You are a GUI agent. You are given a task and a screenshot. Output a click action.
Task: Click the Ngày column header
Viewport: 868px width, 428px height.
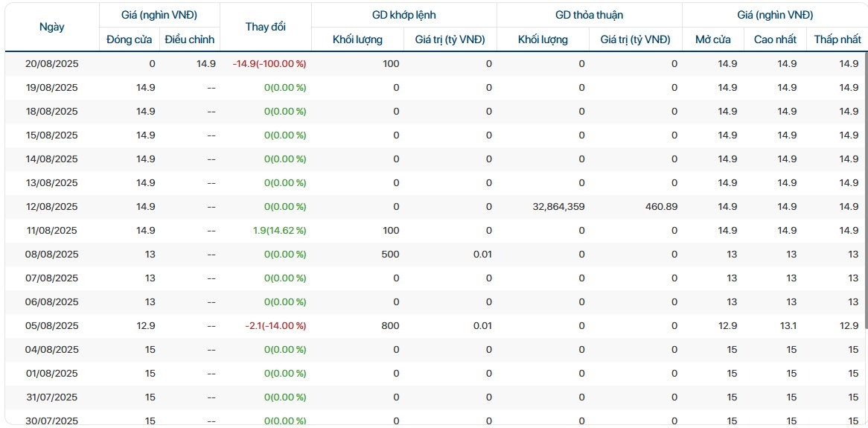point(51,27)
